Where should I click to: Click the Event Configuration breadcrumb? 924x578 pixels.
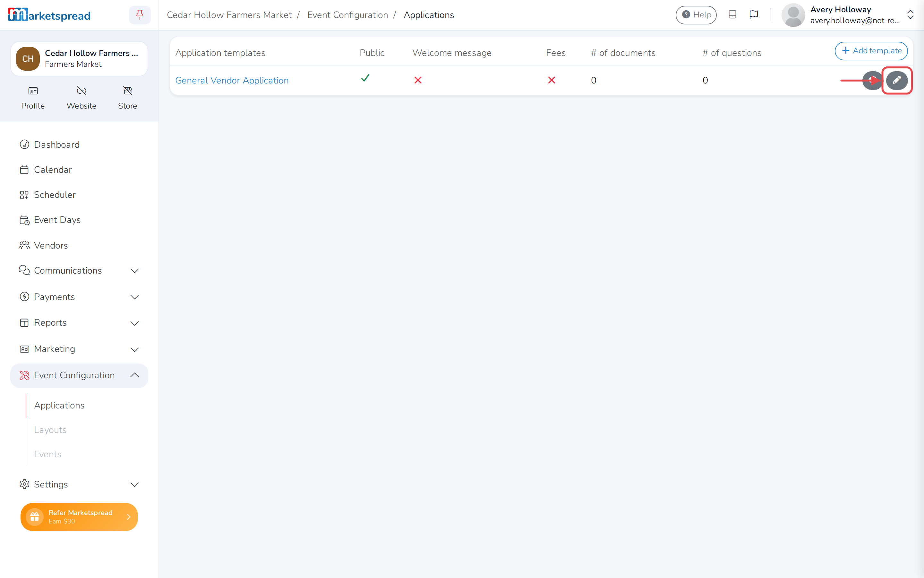[347, 15]
